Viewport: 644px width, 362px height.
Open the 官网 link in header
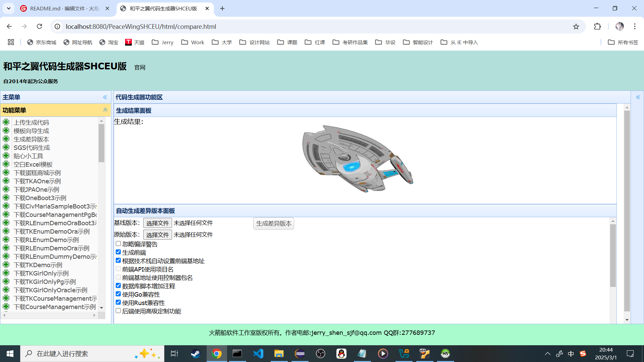[x=140, y=68]
